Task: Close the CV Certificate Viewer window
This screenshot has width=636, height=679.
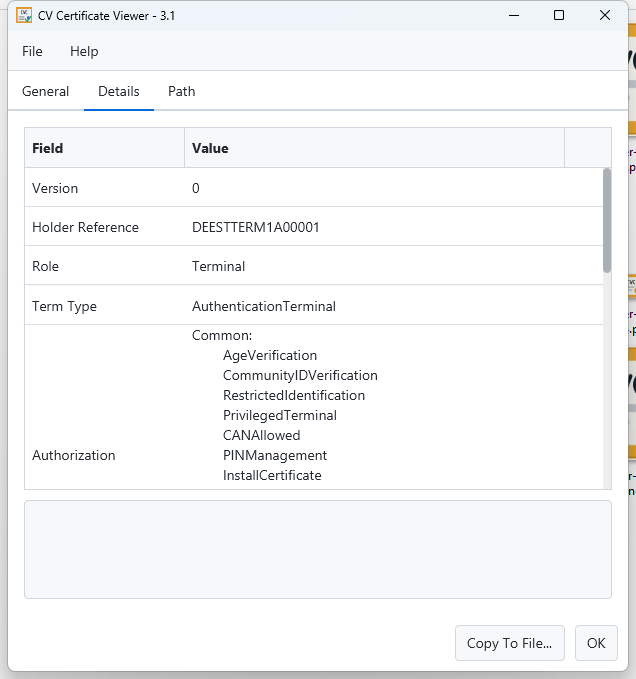Action: pos(605,16)
